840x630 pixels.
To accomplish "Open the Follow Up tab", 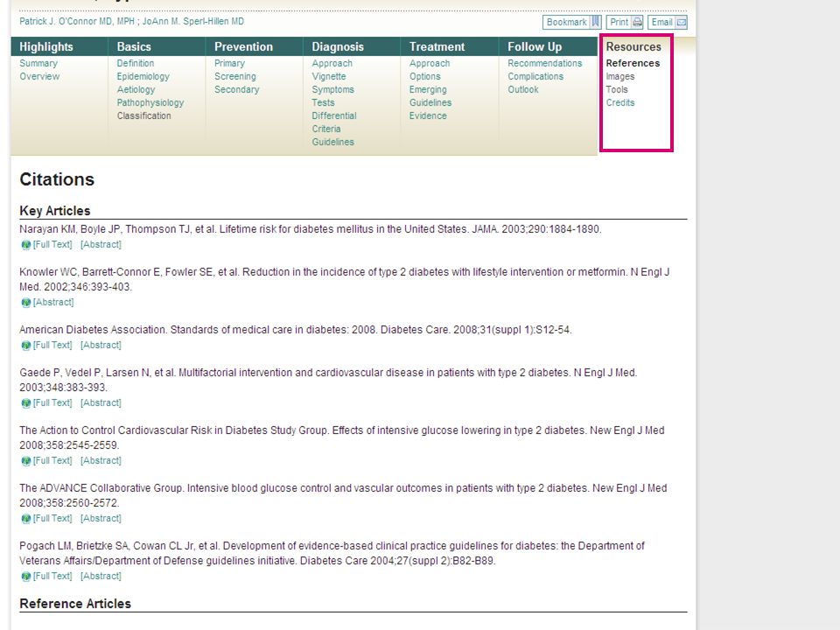I will 535,46.
